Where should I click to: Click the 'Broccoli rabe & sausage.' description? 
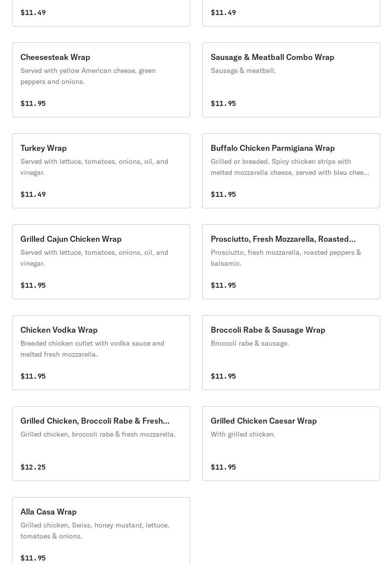click(250, 343)
